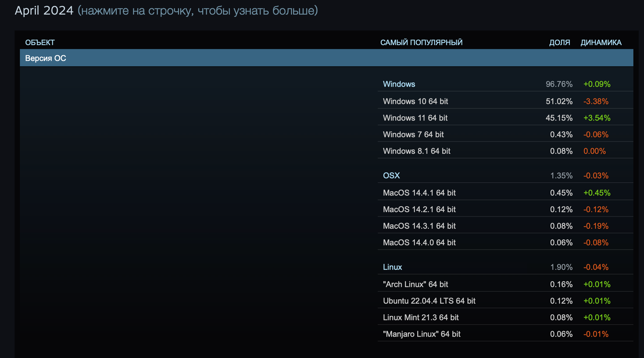Viewport: 644px width, 358px height.
Task: Click the Ubuntu 22.04.4 share value
Action: (561, 301)
